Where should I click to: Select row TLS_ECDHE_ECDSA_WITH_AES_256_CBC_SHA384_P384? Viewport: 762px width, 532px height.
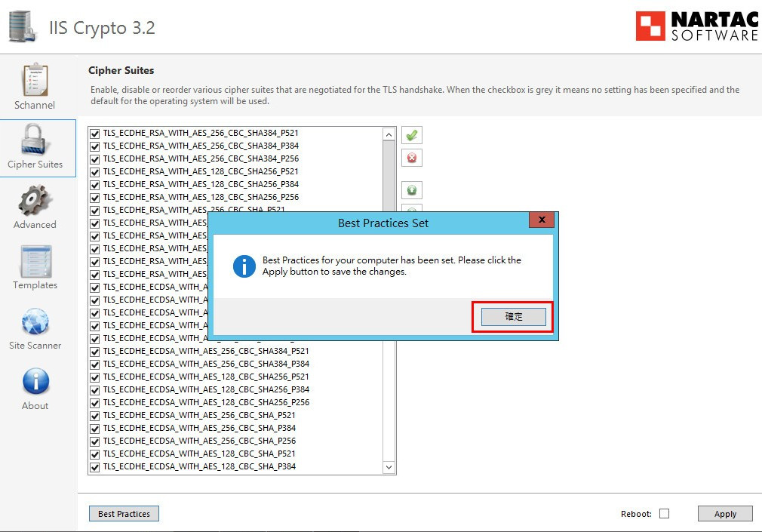(x=206, y=364)
